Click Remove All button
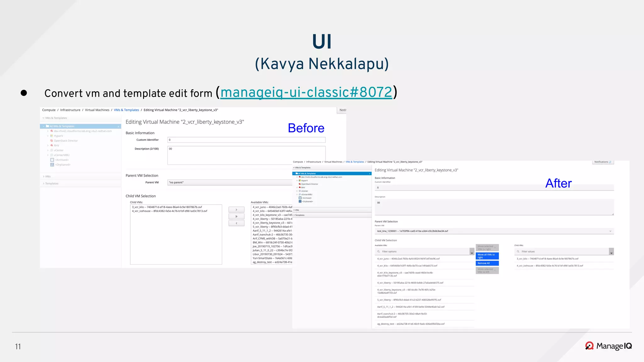 tap(487, 263)
